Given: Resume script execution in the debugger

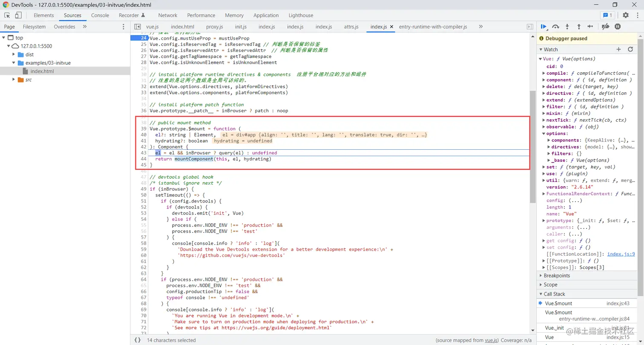Looking at the screenshot, I should click(x=544, y=26).
